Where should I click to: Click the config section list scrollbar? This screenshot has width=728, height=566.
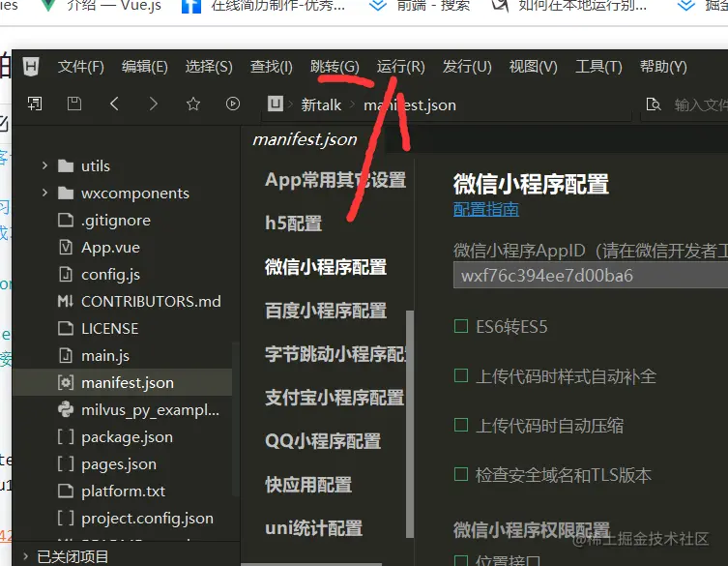(410, 424)
